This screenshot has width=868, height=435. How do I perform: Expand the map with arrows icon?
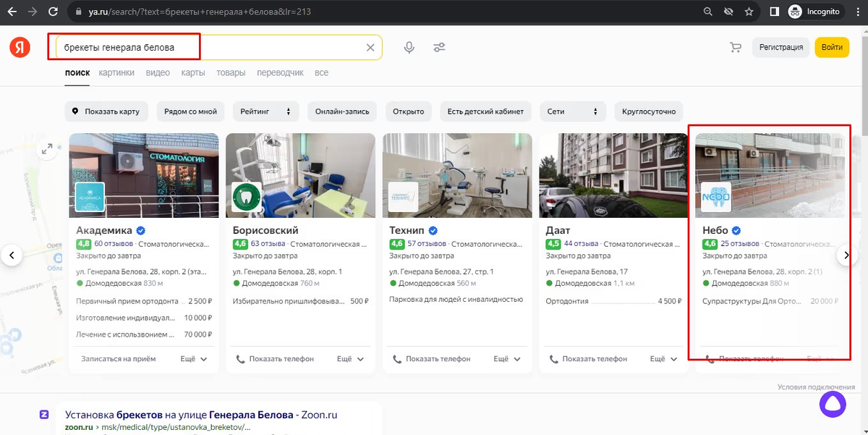click(47, 149)
